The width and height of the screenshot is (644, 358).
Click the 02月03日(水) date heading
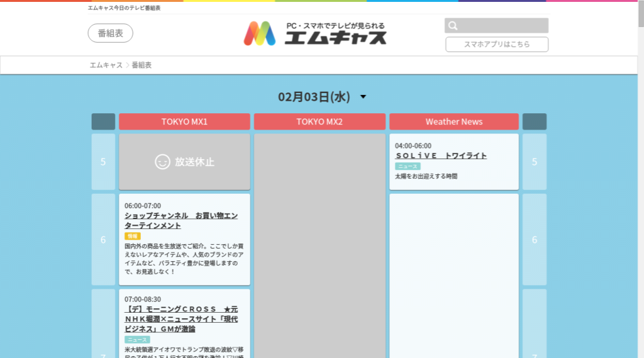click(314, 97)
